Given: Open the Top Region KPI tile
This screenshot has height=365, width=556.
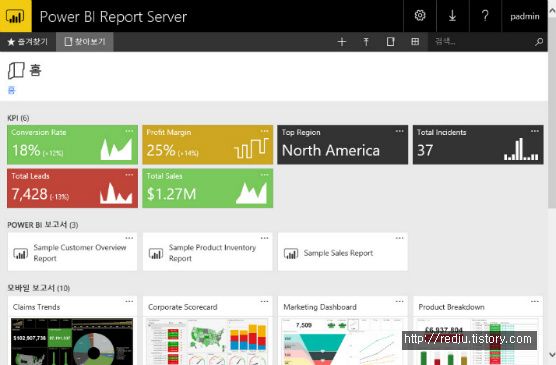Looking at the screenshot, I should pos(343,145).
